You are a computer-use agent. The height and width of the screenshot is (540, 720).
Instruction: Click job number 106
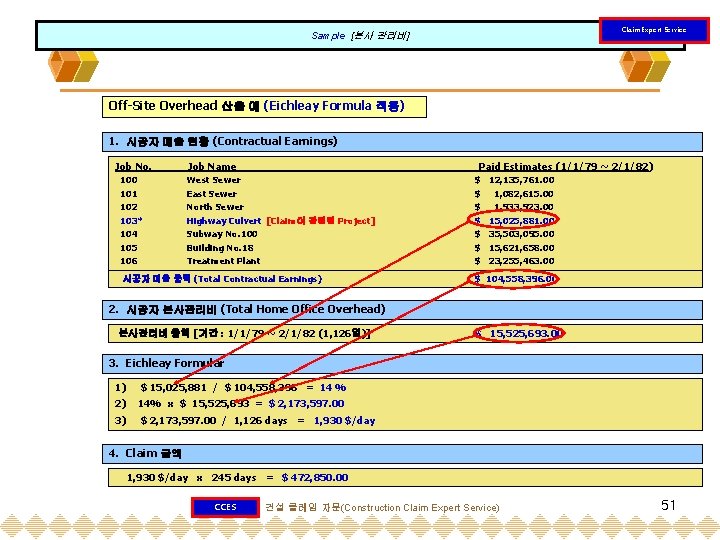[x=129, y=261]
